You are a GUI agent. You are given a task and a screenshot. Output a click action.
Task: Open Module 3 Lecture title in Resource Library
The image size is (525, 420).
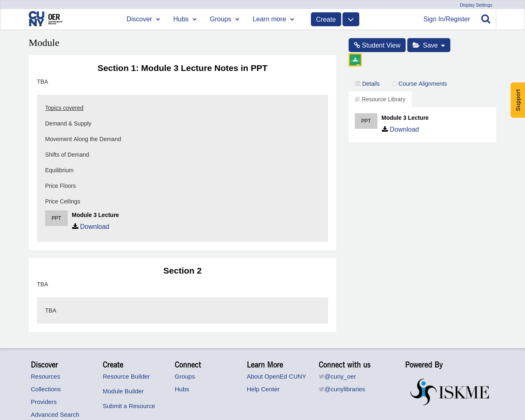[405, 118]
